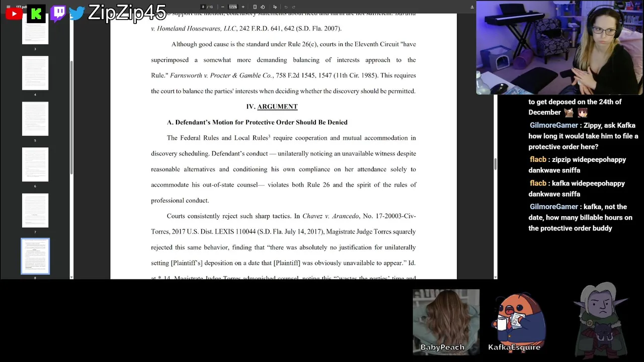The image size is (644, 362).
Task: Click the undo arrow in toolbar
Action: pyautogui.click(x=286, y=7)
